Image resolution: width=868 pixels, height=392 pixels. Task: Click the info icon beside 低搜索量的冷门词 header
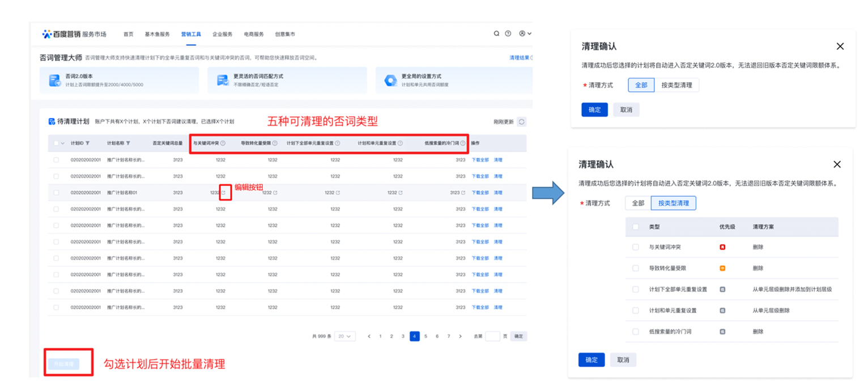(x=463, y=143)
